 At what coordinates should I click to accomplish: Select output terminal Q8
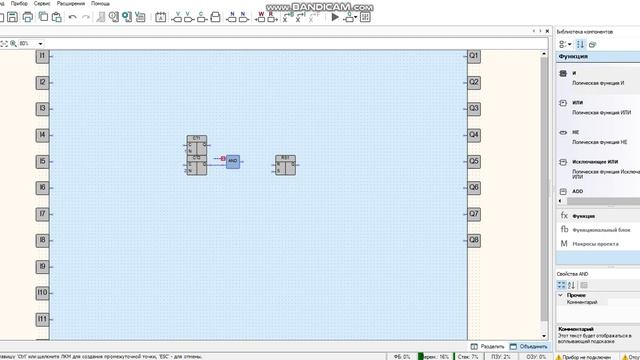coord(473,240)
